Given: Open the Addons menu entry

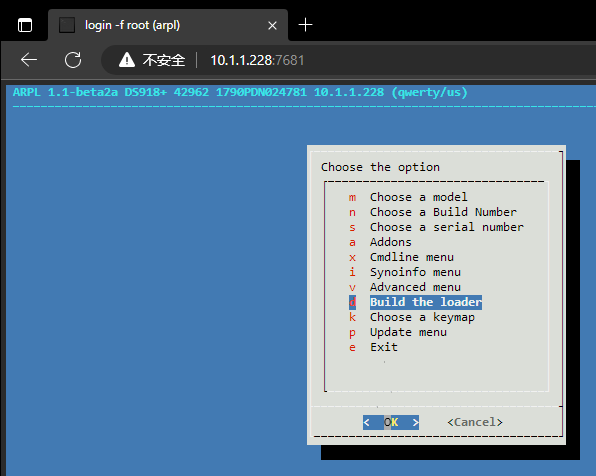Looking at the screenshot, I should (391, 242).
